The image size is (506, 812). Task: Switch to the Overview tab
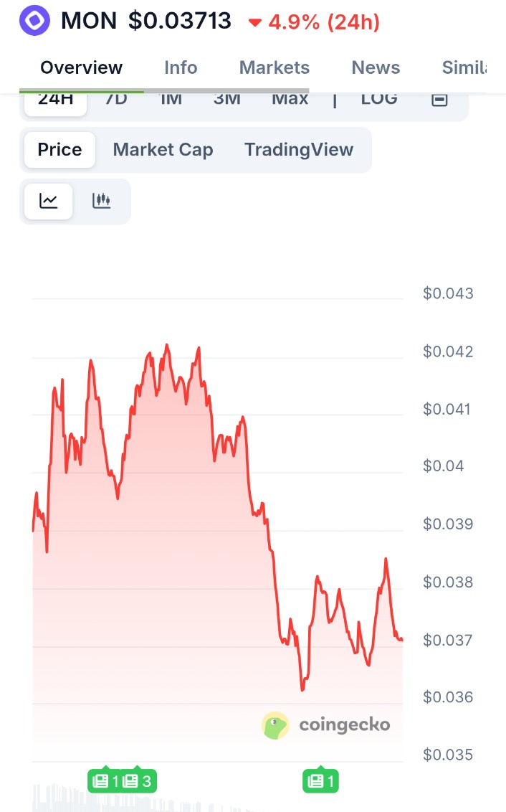tap(82, 67)
